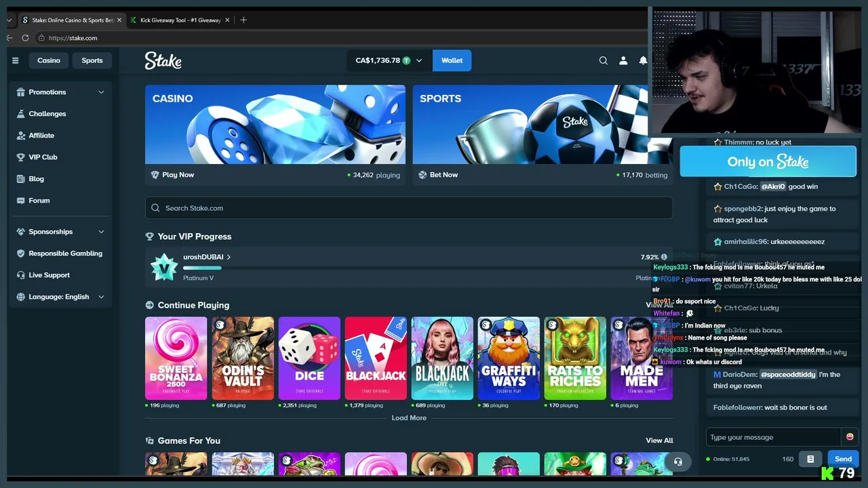The height and width of the screenshot is (488, 868).
Task: Open the Sweet Bonanza 2500 game
Action: pos(176,359)
